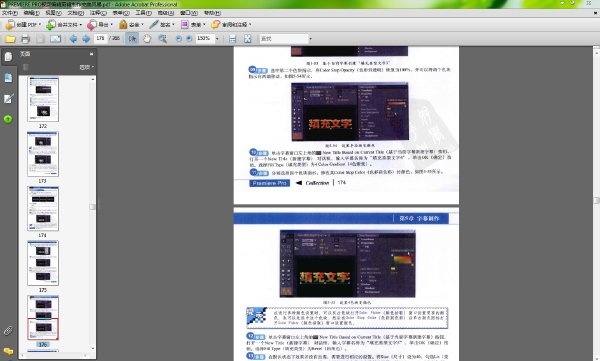Open the Review and Comment (审阅和注释) dropdown
600x361 pixels.
(232, 25)
